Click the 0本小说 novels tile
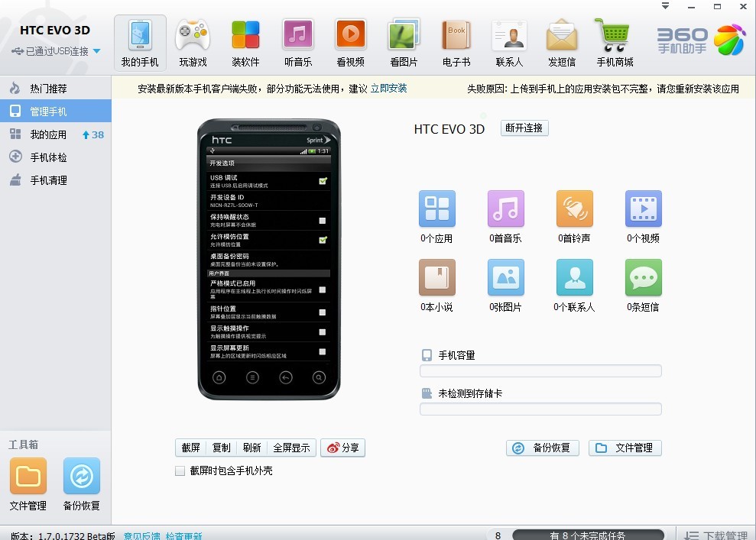 [x=436, y=286]
